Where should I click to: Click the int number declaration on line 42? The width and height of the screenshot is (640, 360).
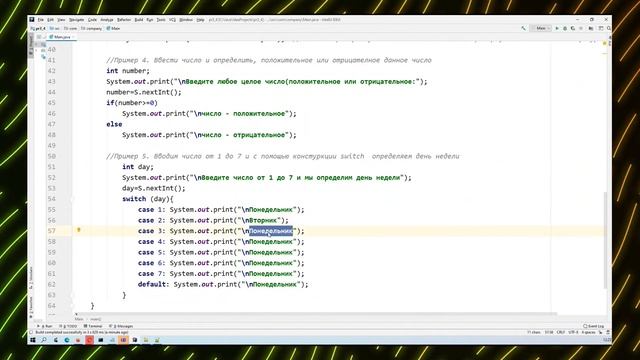128,71
